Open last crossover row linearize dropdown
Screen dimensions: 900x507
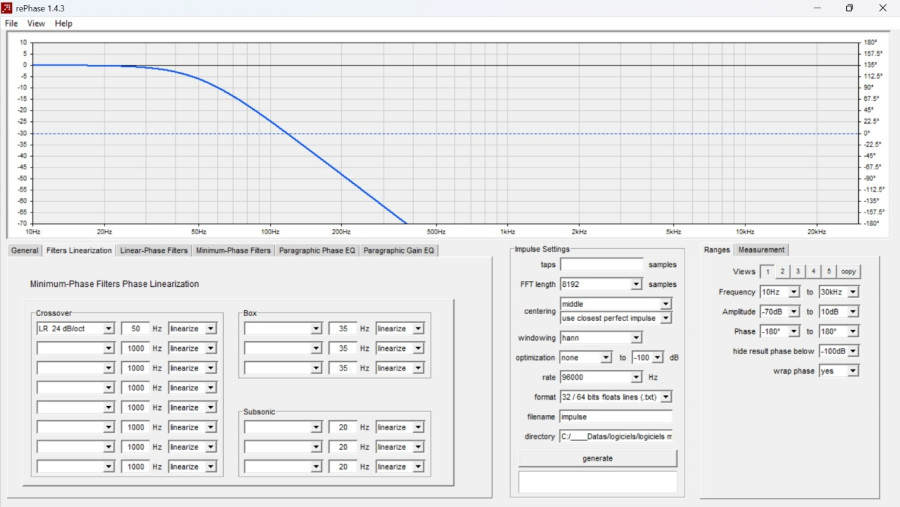(x=192, y=467)
